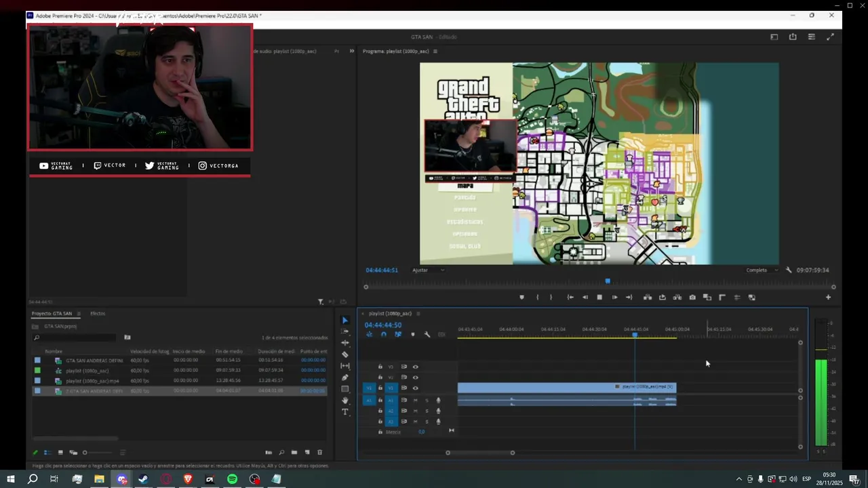Open the Ajustar zoom level dropdown

tap(429, 270)
